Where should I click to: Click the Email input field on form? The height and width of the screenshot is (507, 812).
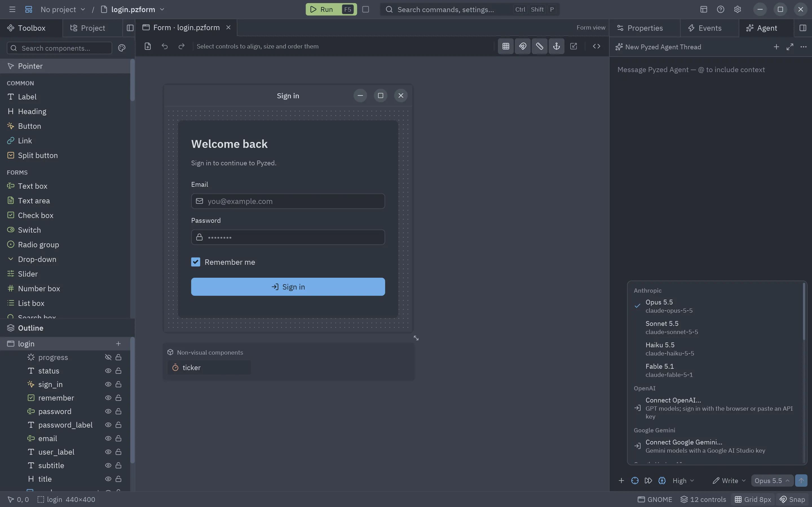288,201
